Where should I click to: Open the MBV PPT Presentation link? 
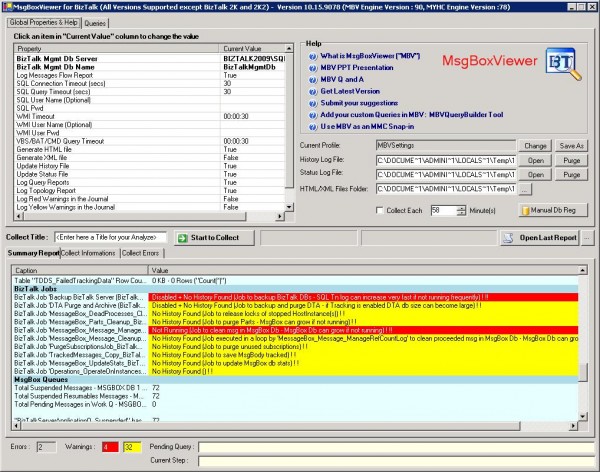point(357,68)
